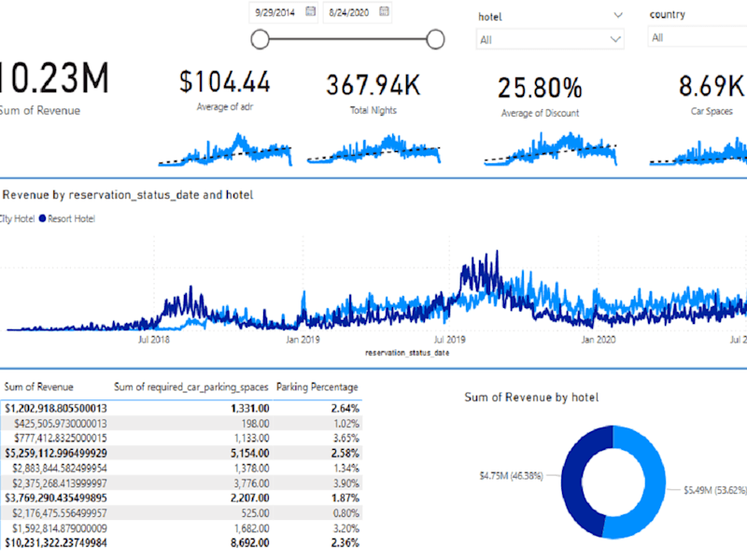
Task: Click the Resort Hotel legend marker
Action: (42, 218)
